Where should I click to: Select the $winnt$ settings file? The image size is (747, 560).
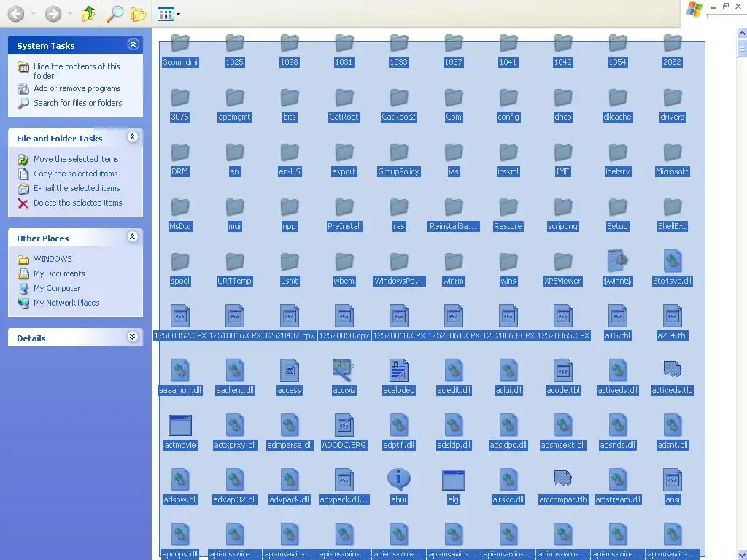click(617, 270)
